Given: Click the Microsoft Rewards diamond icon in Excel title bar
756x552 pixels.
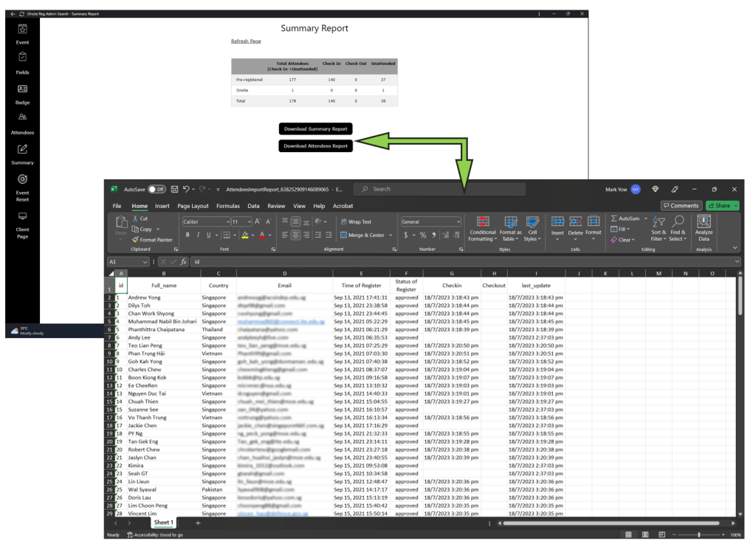Looking at the screenshot, I should (x=656, y=190).
